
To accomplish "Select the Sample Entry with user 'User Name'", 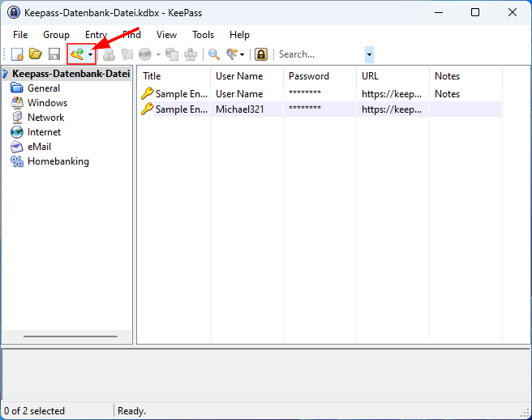I will (182, 93).
